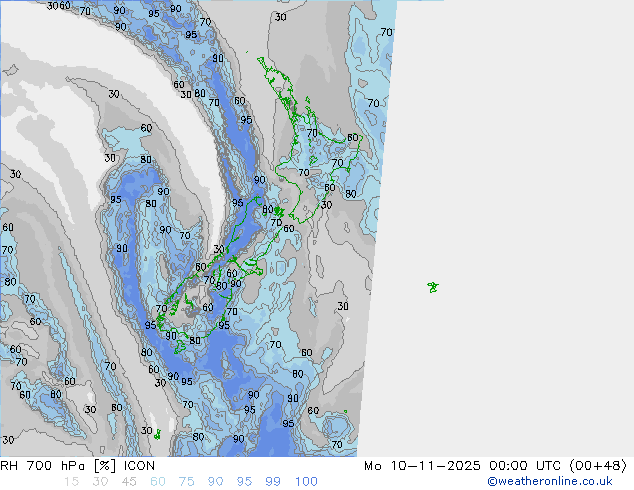Click legend value 15
This screenshot has width=634, height=490.
(71, 481)
